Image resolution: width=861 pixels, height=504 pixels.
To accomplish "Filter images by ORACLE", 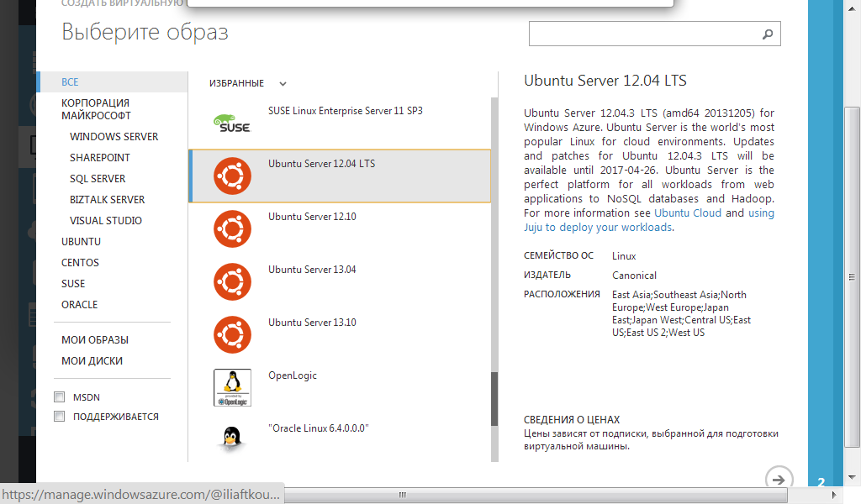I will [79, 304].
